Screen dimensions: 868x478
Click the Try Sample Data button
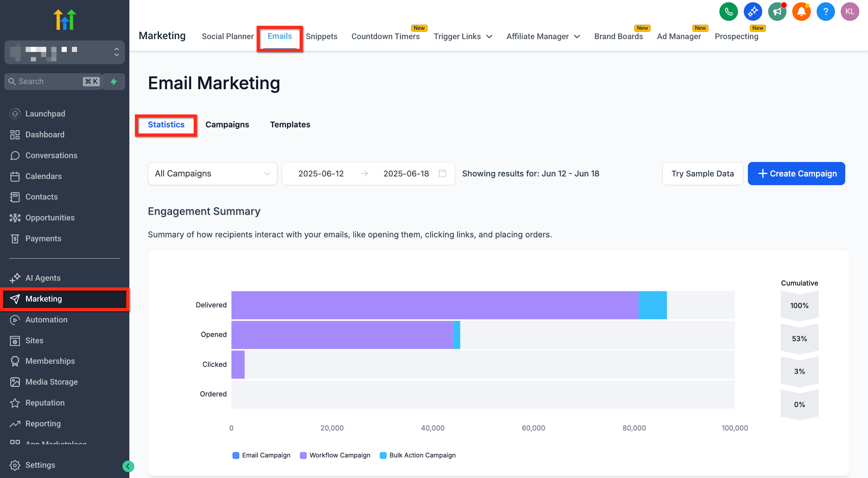[x=702, y=174]
